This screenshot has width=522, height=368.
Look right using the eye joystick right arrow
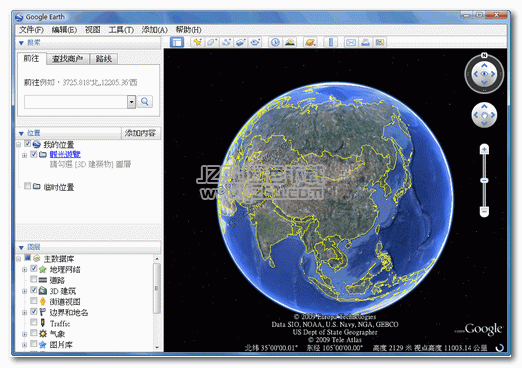point(493,74)
